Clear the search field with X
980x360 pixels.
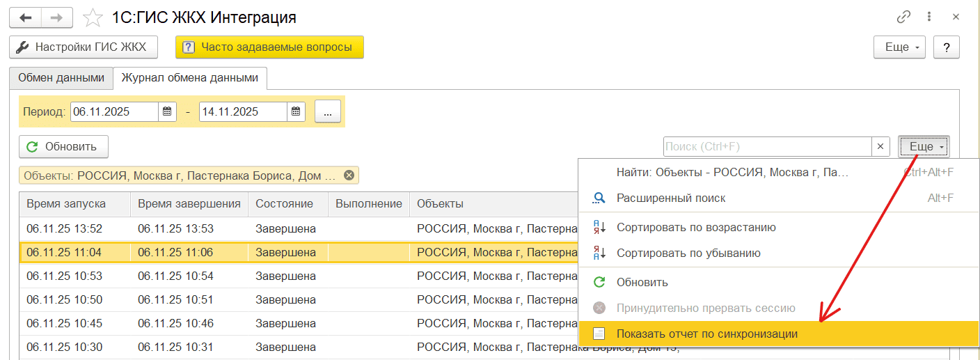tap(880, 146)
